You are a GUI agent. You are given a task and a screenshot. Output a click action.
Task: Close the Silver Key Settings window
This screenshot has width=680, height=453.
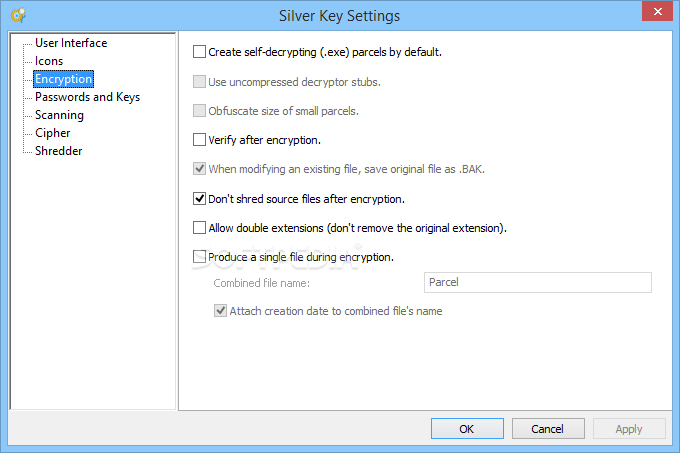pos(657,12)
